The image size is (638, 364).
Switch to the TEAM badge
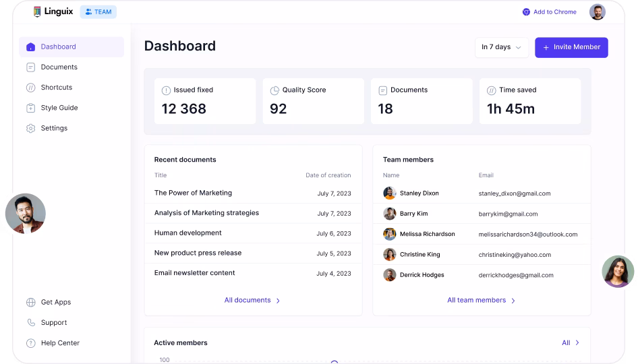tap(98, 12)
